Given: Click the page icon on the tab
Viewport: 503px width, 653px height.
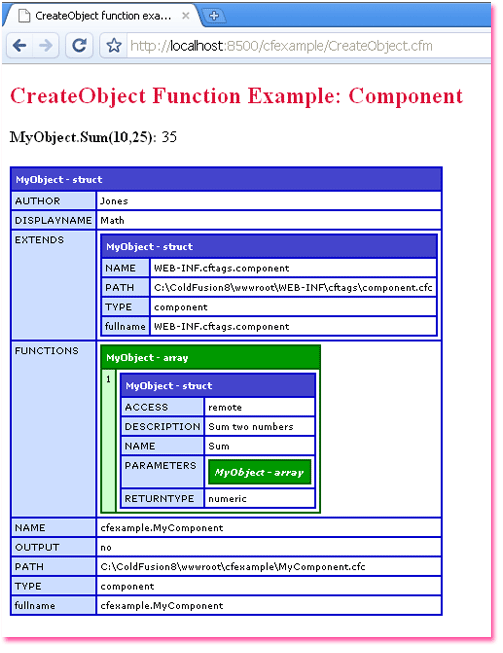Looking at the screenshot, I should (24, 16).
